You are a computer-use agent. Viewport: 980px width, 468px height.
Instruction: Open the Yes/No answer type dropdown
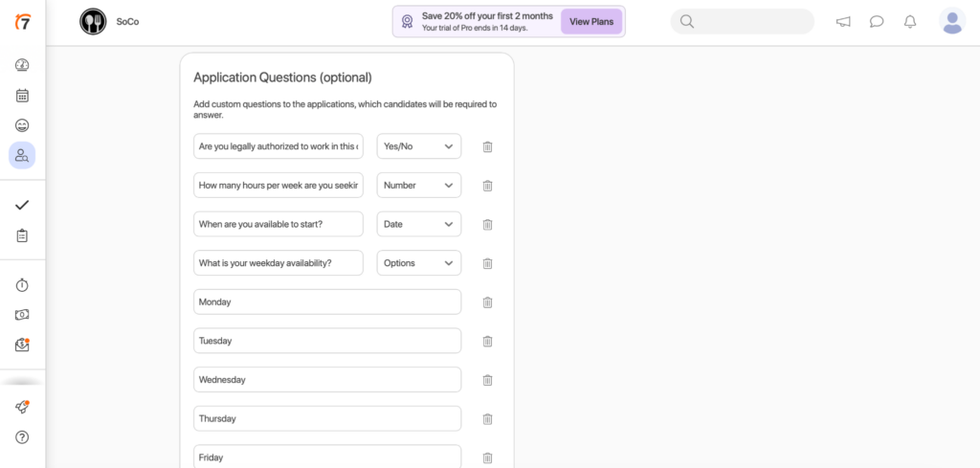click(x=419, y=146)
